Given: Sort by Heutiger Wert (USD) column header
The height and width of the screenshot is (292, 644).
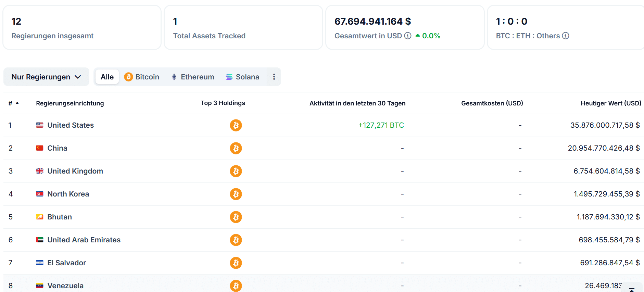Looking at the screenshot, I should [611, 103].
